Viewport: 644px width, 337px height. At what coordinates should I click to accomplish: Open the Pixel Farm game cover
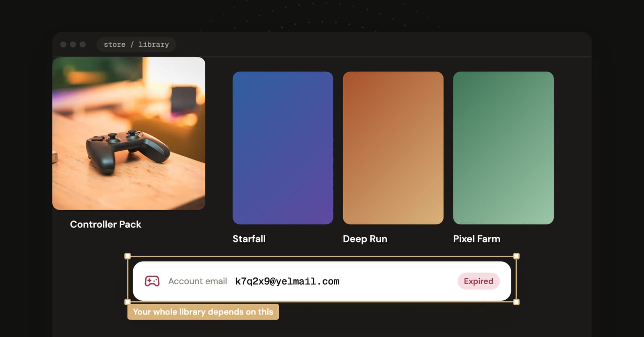tap(504, 148)
